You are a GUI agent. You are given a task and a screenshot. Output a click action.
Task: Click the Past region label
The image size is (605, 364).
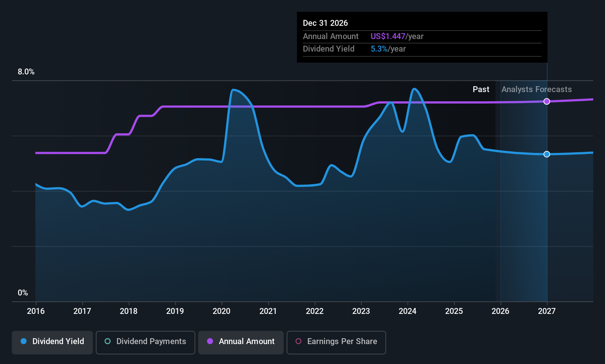pyautogui.click(x=481, y=90)
